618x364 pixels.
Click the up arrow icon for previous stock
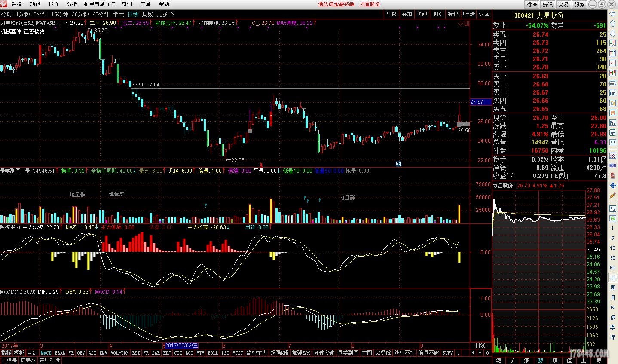click(x=613, y=24)
